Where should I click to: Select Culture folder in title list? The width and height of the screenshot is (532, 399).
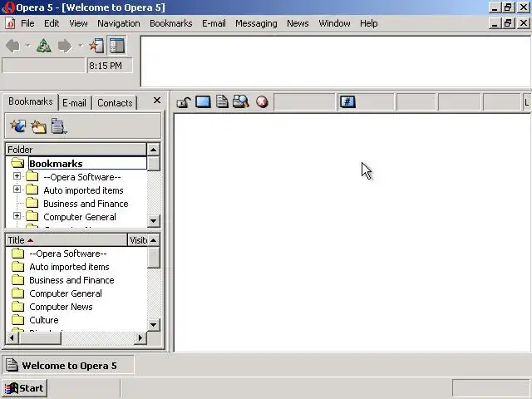coord(44,319)
